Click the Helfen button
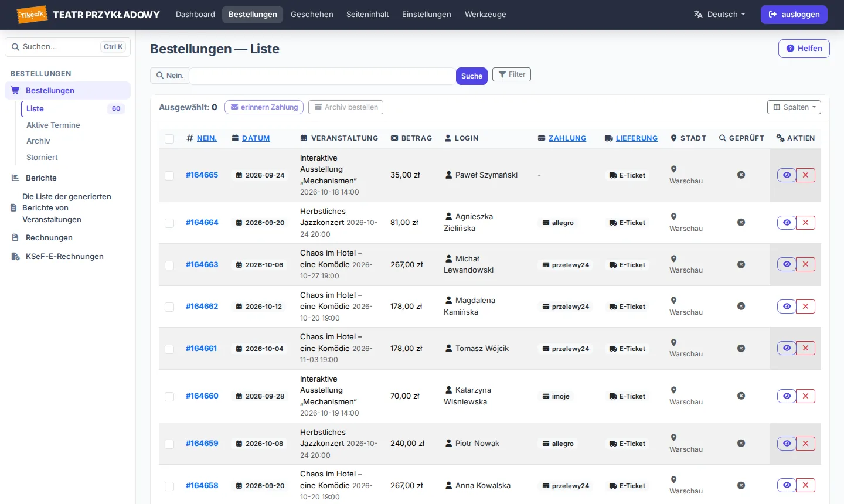 point(804,49)
